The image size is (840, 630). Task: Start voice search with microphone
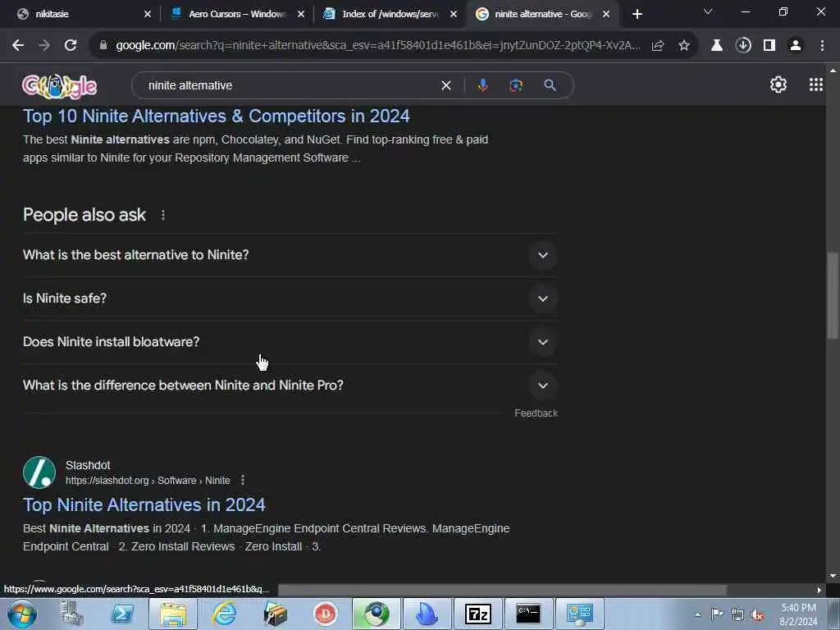(x=482, y=85)
